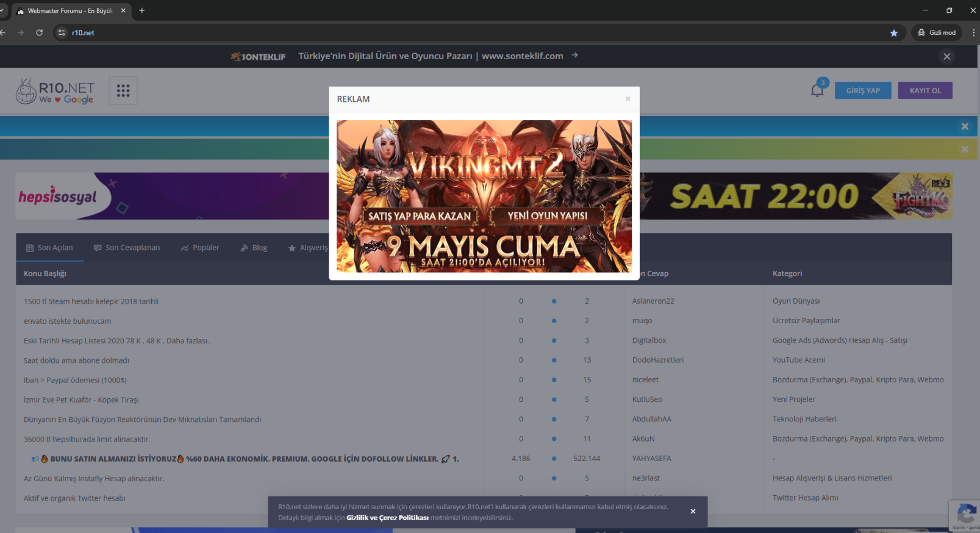Close the blue notice bar

tap(965, 126)
